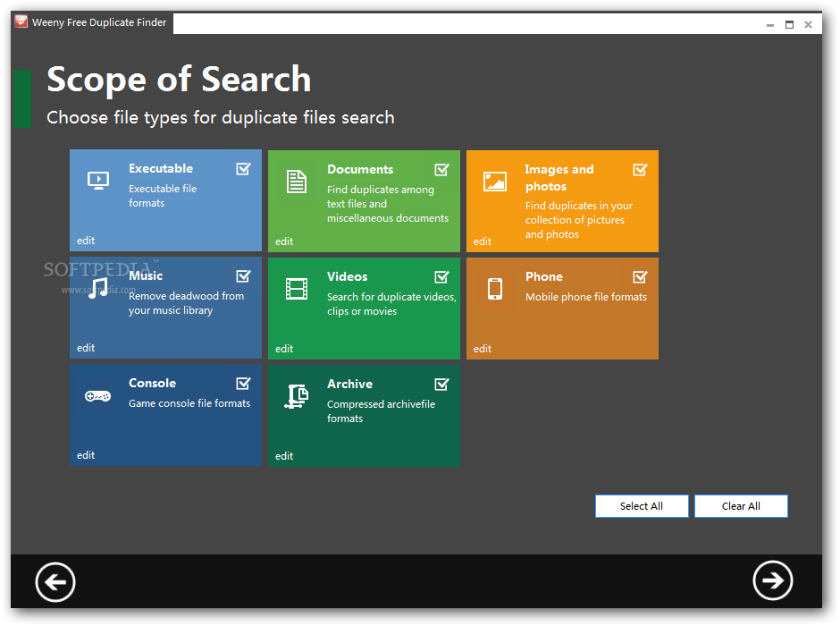Click the Weeny Free Duplicate Finder app icon
840x626 pixels.
click(x=21, y=21)
